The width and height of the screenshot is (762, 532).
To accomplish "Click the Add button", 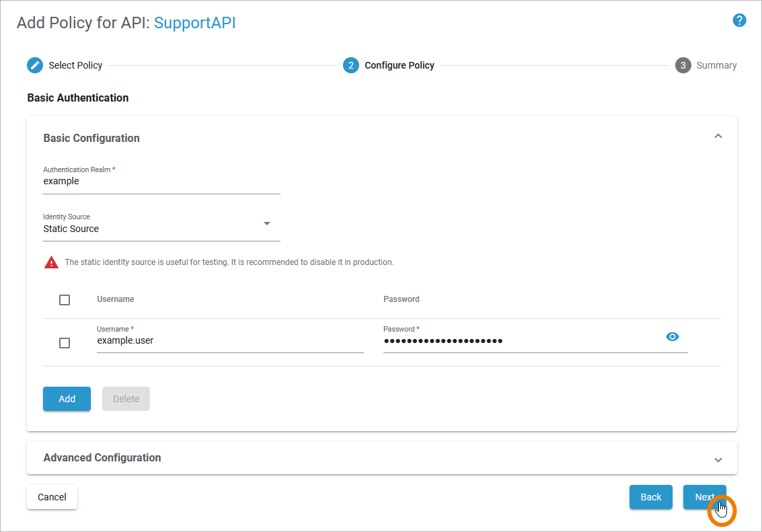I will point(67,399).
